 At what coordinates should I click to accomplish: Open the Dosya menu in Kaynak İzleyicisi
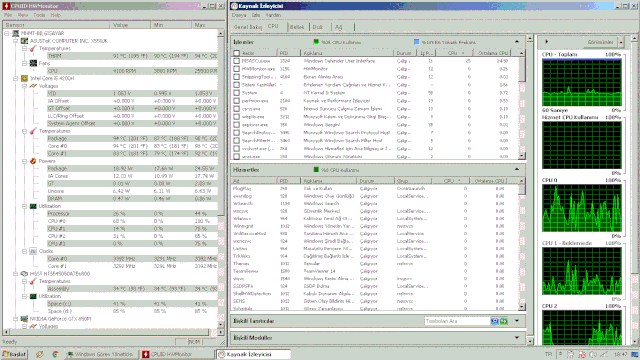(x=239, y=15)
